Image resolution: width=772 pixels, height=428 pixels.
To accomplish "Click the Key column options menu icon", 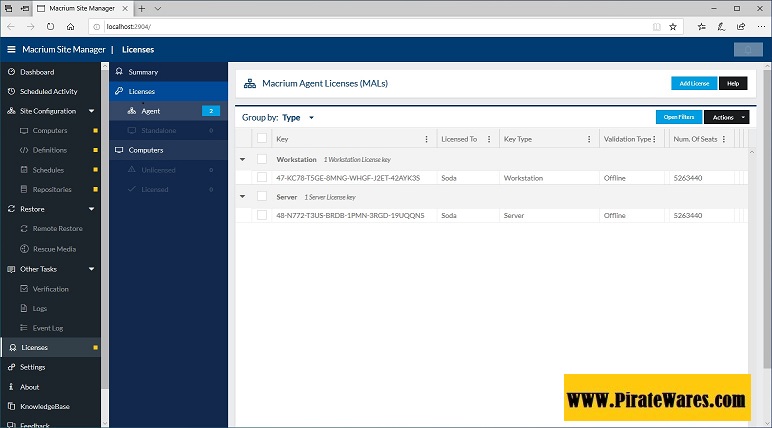I will coord(427,139).
